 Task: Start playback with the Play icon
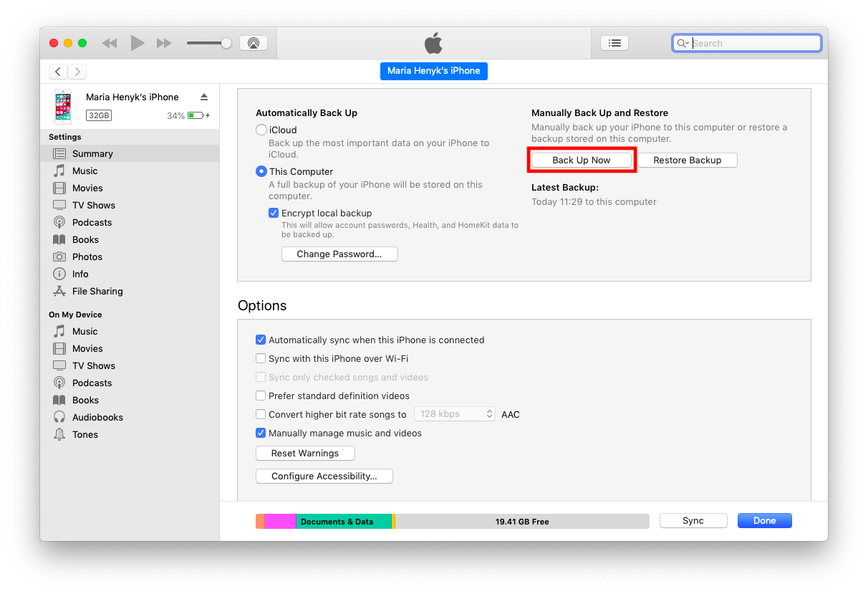pyautogui.click(x=137, y=43)
